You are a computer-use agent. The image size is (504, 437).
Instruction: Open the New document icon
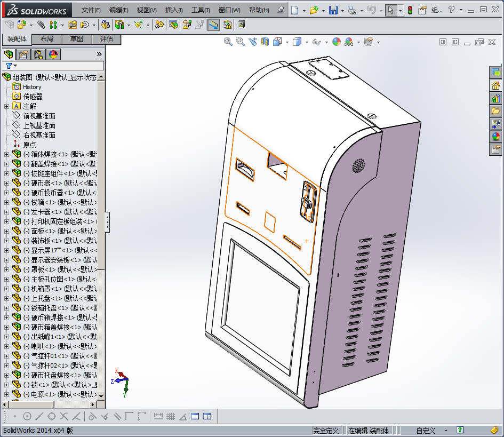(x=294, y=10)
